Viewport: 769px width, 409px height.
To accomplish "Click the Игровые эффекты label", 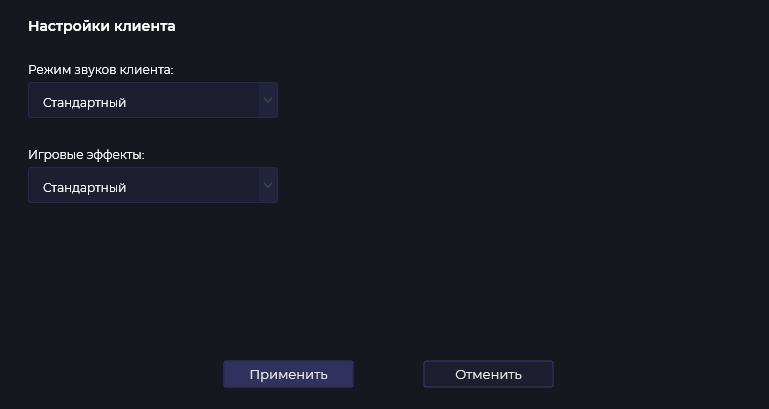I will pyautogui.click(x=87, y=155).
